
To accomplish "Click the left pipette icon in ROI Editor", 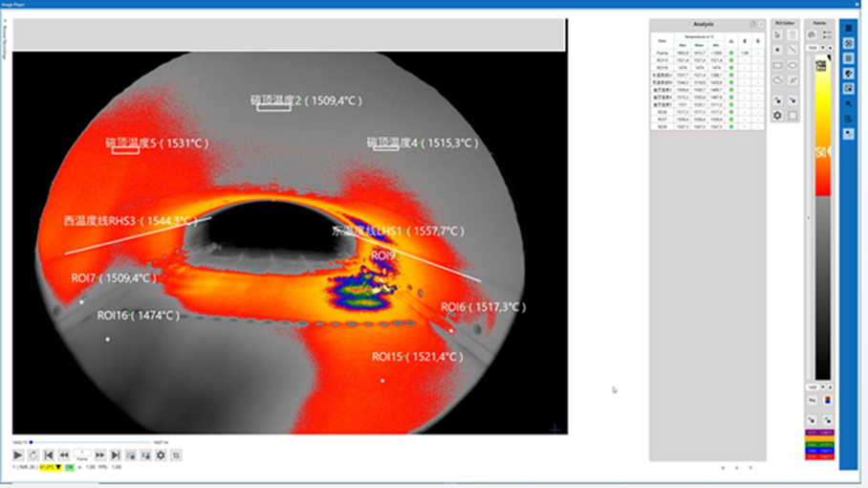I will pyautogui.click(x=778, y=100).
